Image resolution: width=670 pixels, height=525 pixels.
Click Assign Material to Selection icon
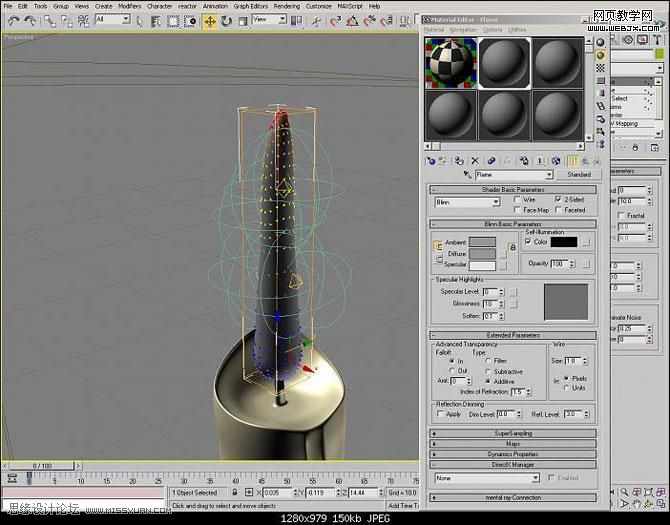click(x=459, y=161)
